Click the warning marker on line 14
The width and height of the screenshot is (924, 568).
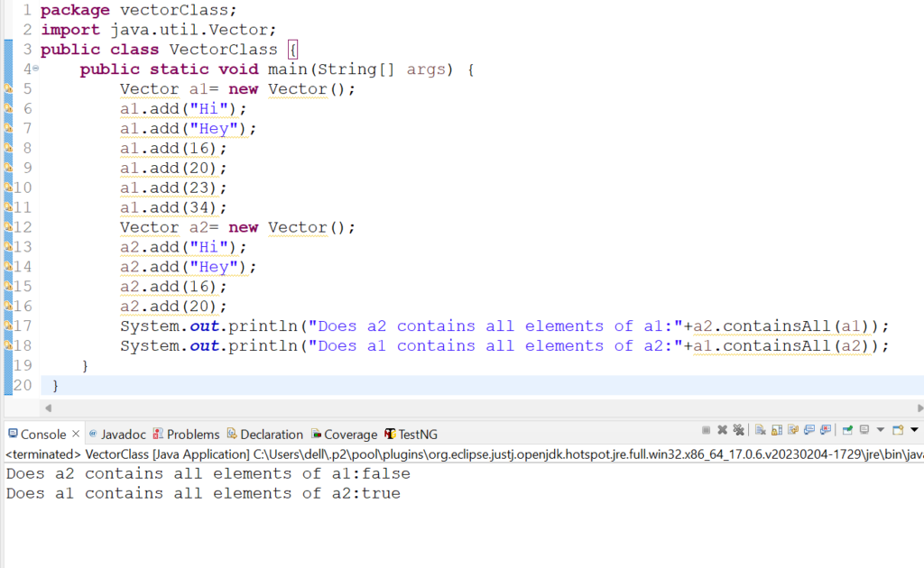tap(8, 266)
